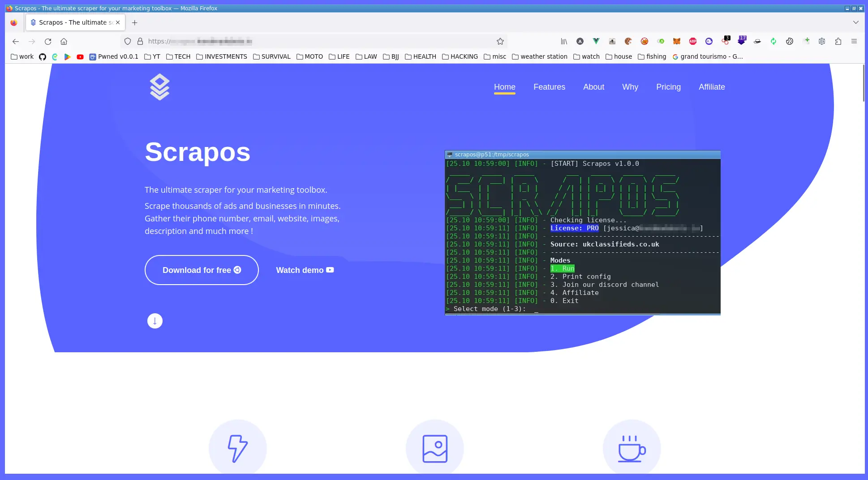
Task: Open the fishing bookmarks folder
Action: pos(652,56)
